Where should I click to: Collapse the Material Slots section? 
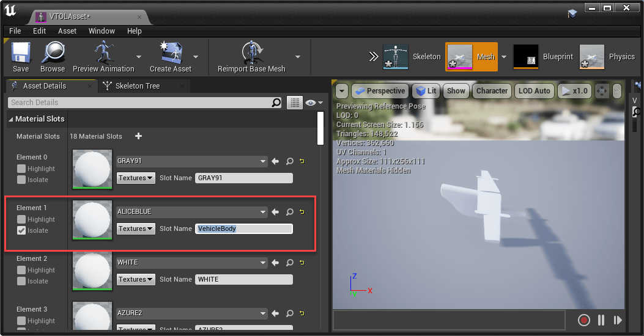(x=10, y=119)
